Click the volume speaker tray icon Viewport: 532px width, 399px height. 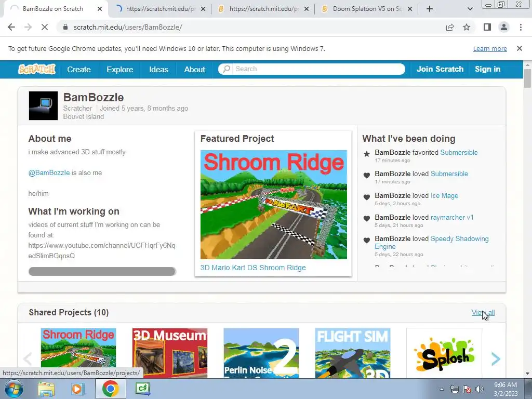click(x=480, y=389)
